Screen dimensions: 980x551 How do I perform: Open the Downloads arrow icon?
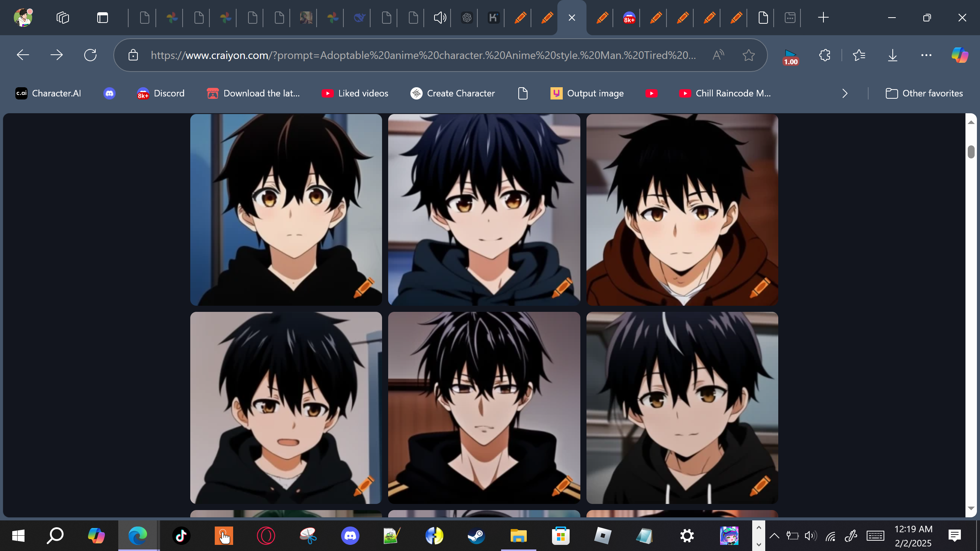coord(892,55)
